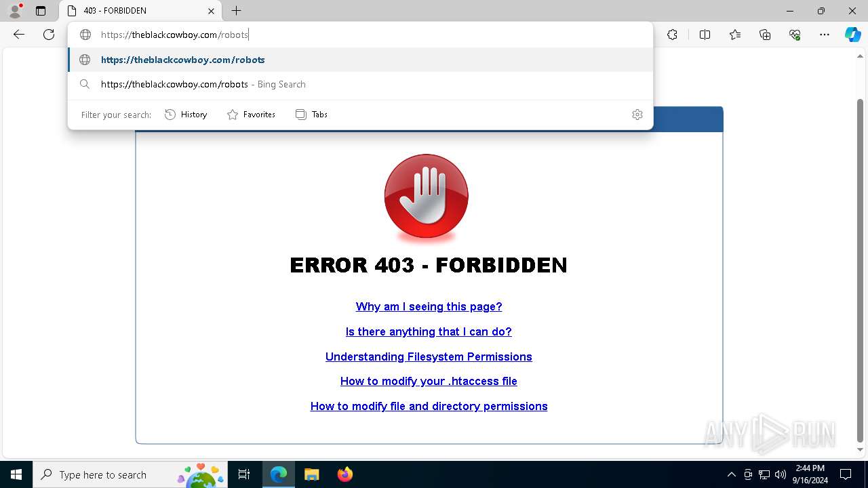Viewport: 868px width, 488px height.
Task: Click the red stop hand image
Action: point(427,197)
